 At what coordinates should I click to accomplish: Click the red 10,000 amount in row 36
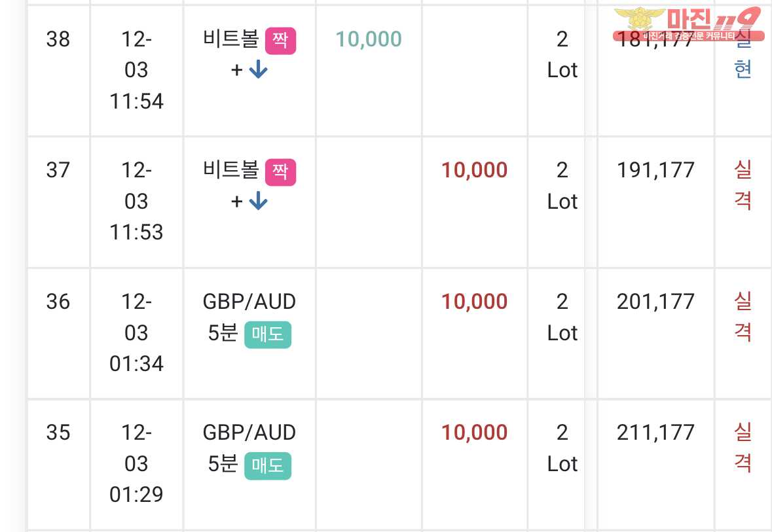(474, 302)
